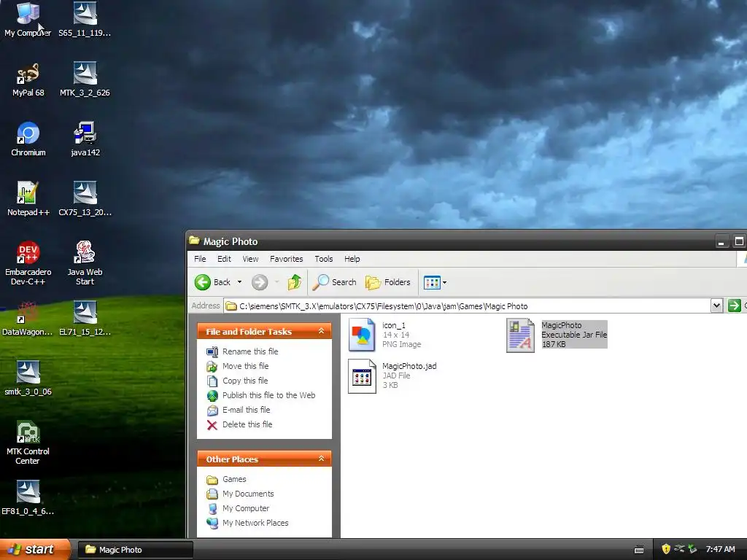This screenshot has width=747, height=560.
Task: Open the Help menu
Action: point(352,259)
